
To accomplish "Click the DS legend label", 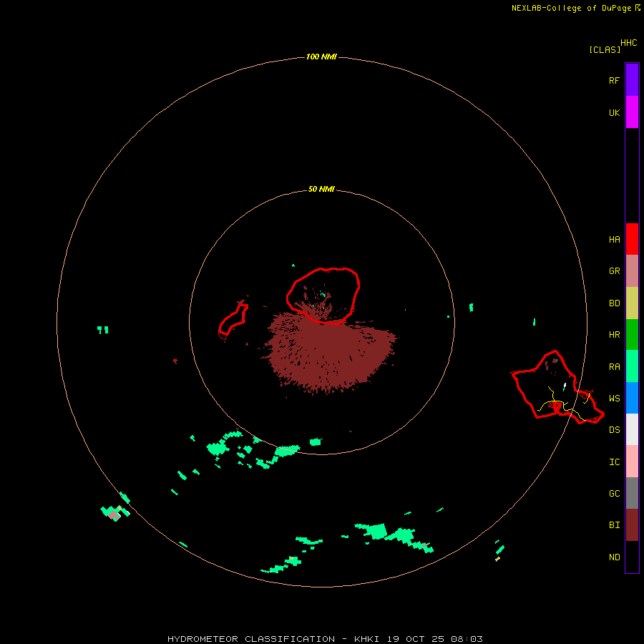I will pos(615,430).
